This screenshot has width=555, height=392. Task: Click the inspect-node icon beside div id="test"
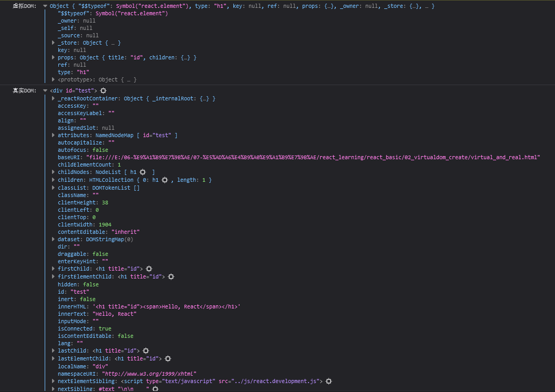(104, 91)
